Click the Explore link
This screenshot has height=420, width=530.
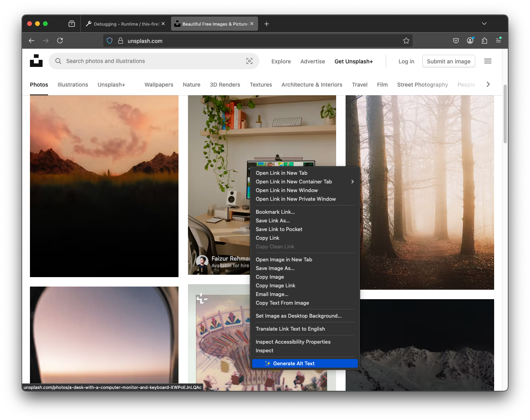281,61
